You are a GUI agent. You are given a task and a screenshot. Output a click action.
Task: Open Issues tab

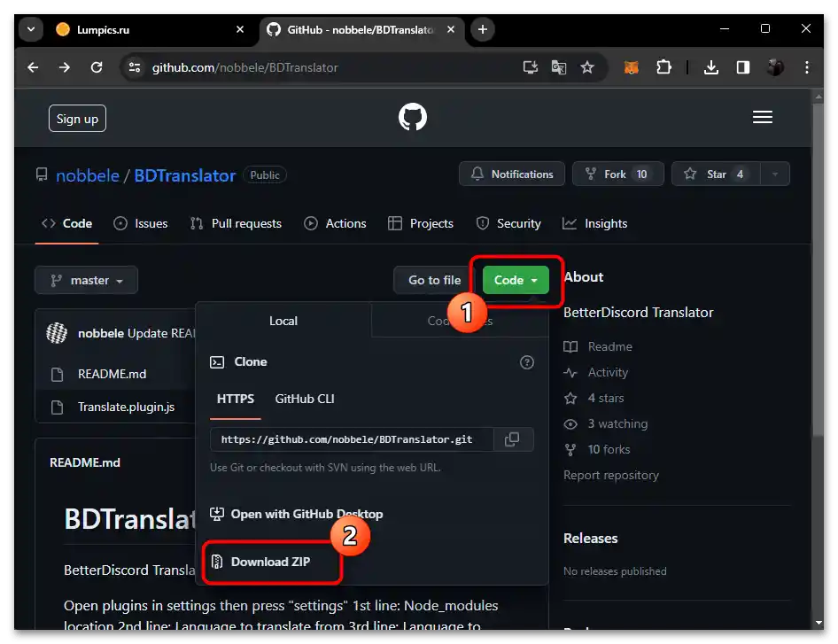(x=141, y=223)
